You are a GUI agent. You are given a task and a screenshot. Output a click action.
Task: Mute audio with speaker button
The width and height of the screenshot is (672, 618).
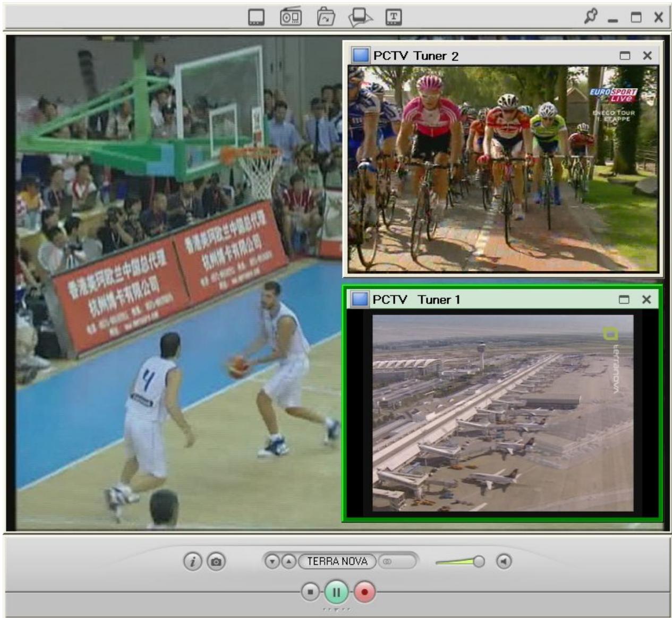pyautogui.click(x=504, y=561)
